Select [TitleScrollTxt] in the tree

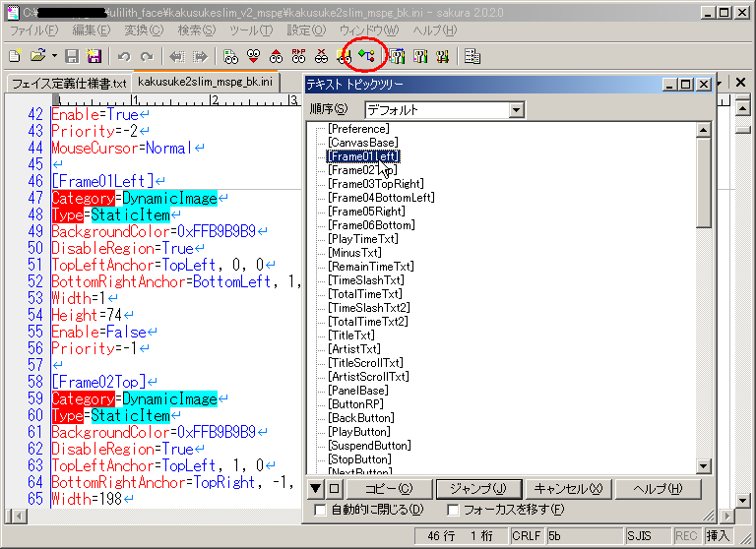(365, 363)
